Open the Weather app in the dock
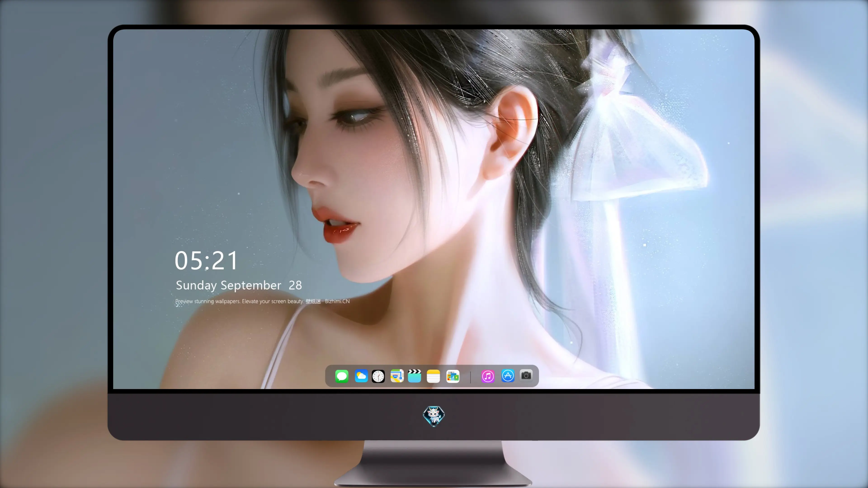The image size is (868, 488). 361,376
